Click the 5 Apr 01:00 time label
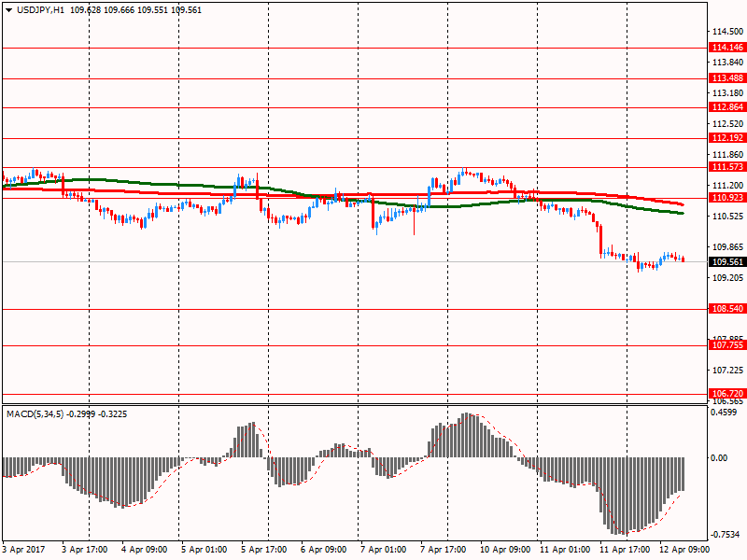 pyautogui.click(x=204, y=550)
